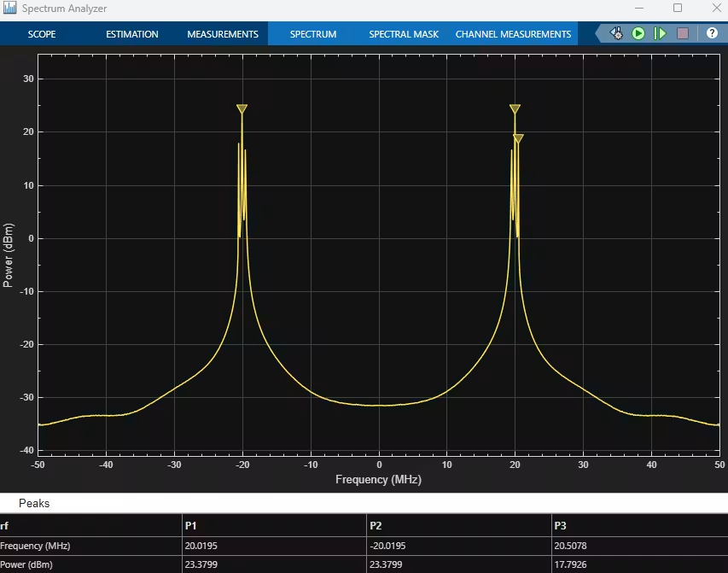
Task: Open the CHANNEL MEASUREMENTS tab
Action: click(x=513, y=34)
